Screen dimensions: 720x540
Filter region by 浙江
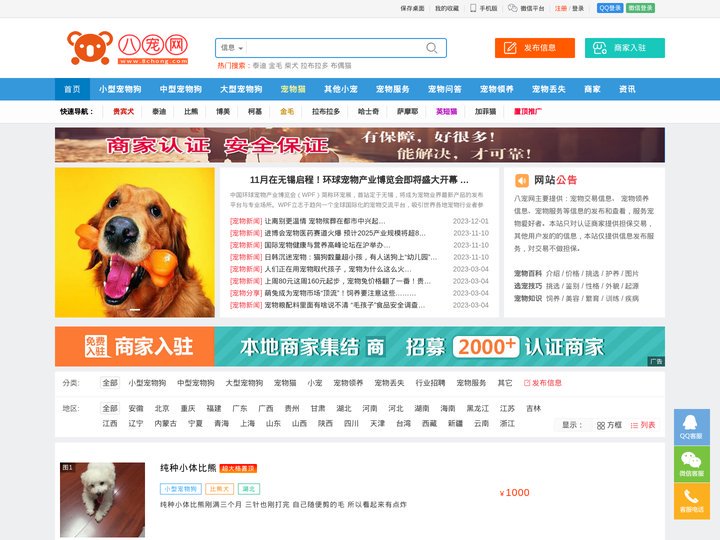(507, 423)
